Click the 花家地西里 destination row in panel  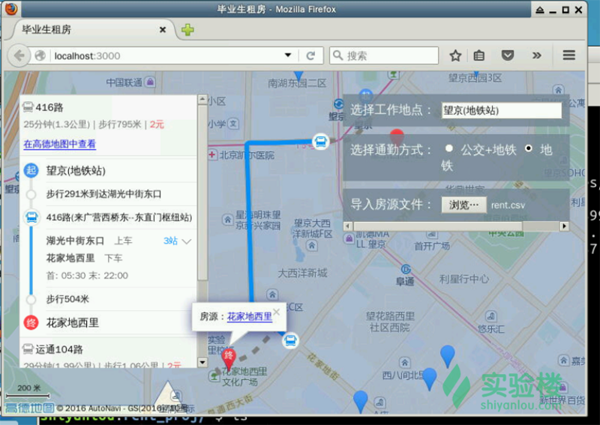[110, 322]
